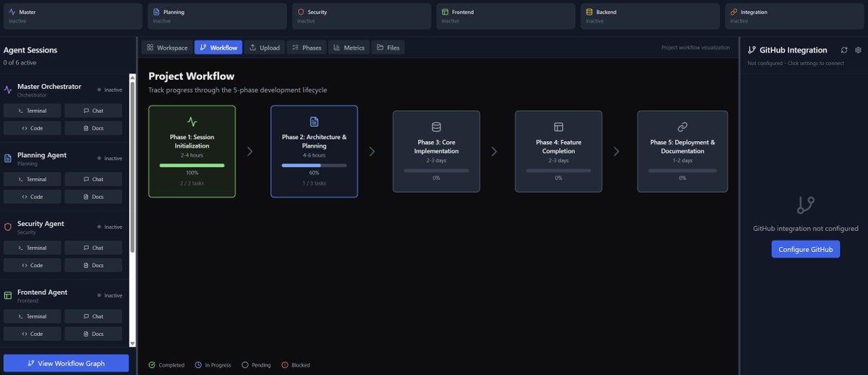Select the Phase 3 Core Implementation card
Screen dimensions: 868x375
[x=436, y=151]
